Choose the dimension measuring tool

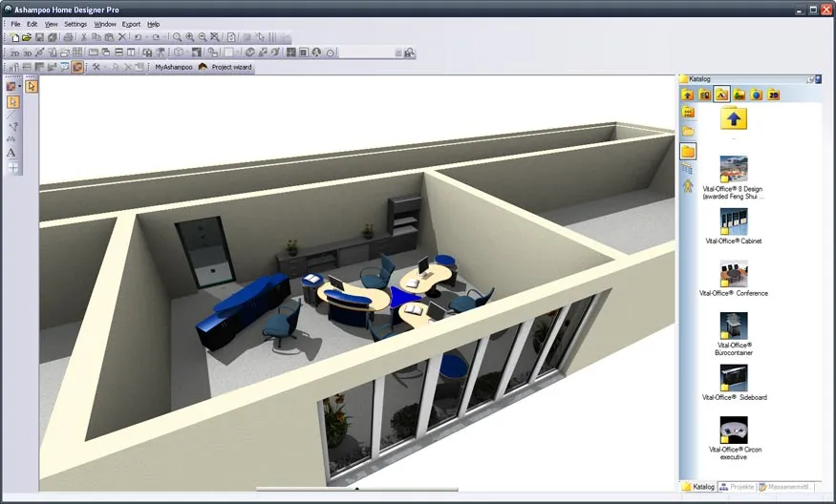coord(11,139)
